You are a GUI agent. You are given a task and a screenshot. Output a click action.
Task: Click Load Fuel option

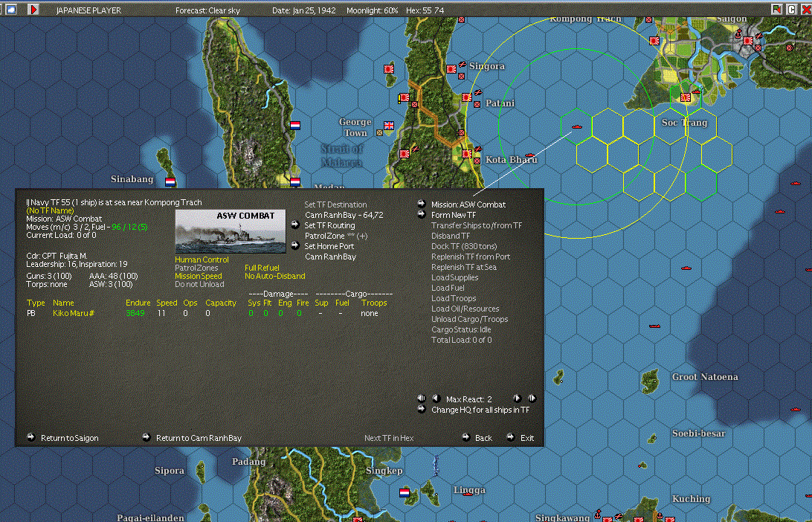[x=448, y=288]
